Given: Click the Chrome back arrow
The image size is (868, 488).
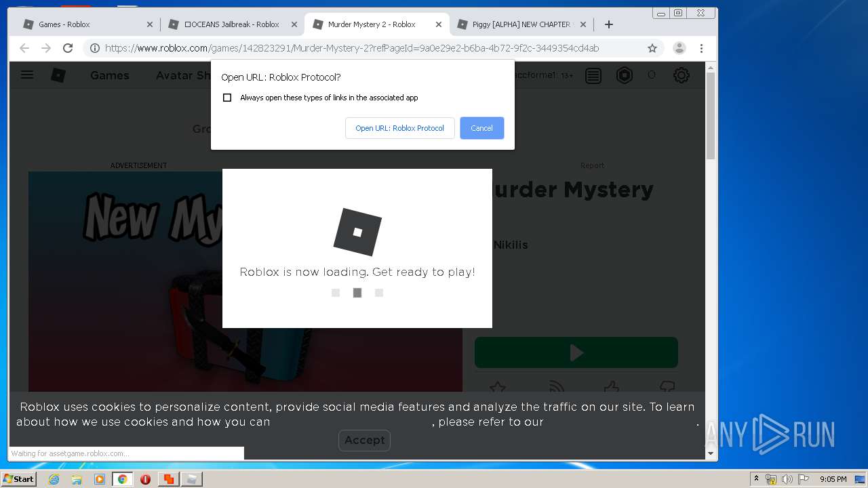Looking at the screenshot, I should 24,48.
